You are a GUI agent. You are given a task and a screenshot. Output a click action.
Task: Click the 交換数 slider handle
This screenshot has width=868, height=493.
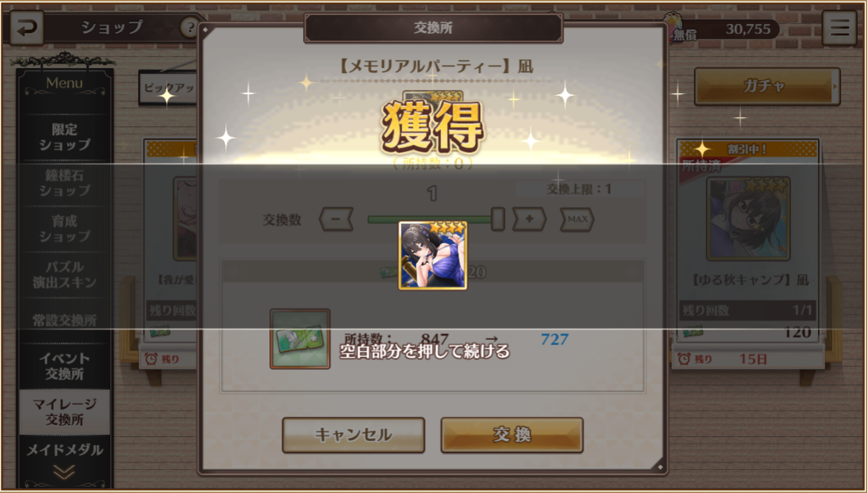click(498, 220)
